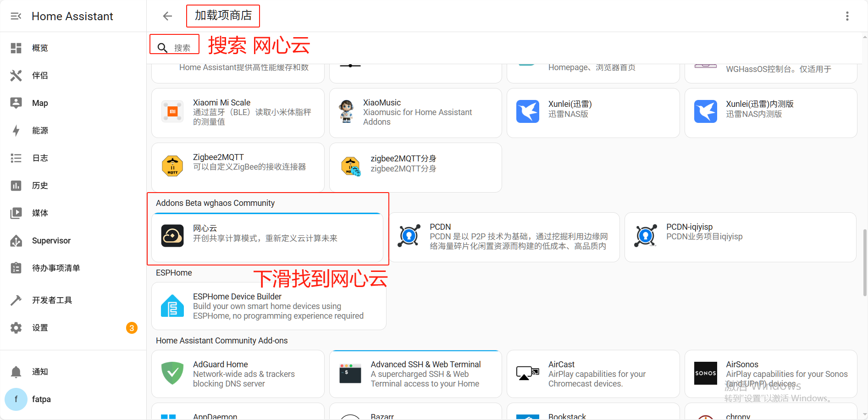The height and width of the screenshot is (420, 868).
Task: Click the zigbee2MQTT分身 bee icon
Action: point(351,166)
